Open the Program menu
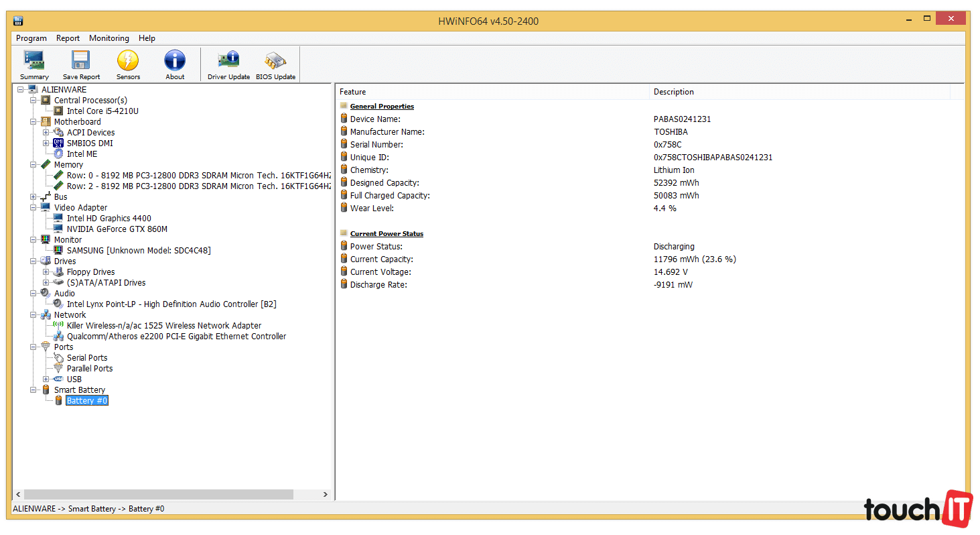980x535 pixels. point(31,38)
